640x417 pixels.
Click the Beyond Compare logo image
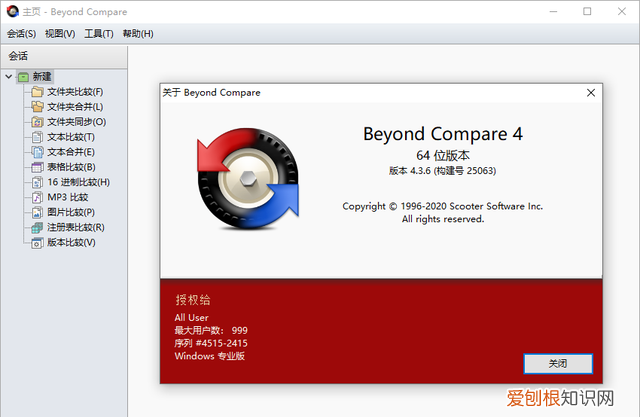coord(248,178)
